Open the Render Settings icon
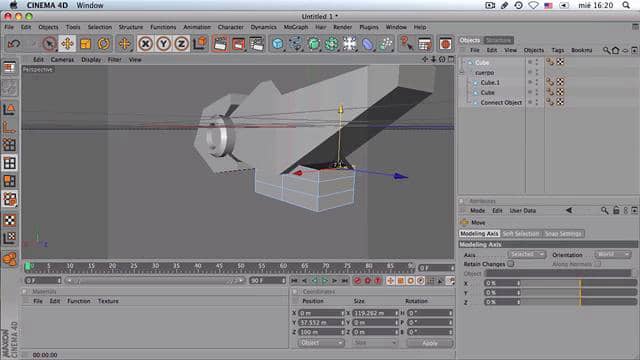Screen dimensions: 640x360 point(257,44)
